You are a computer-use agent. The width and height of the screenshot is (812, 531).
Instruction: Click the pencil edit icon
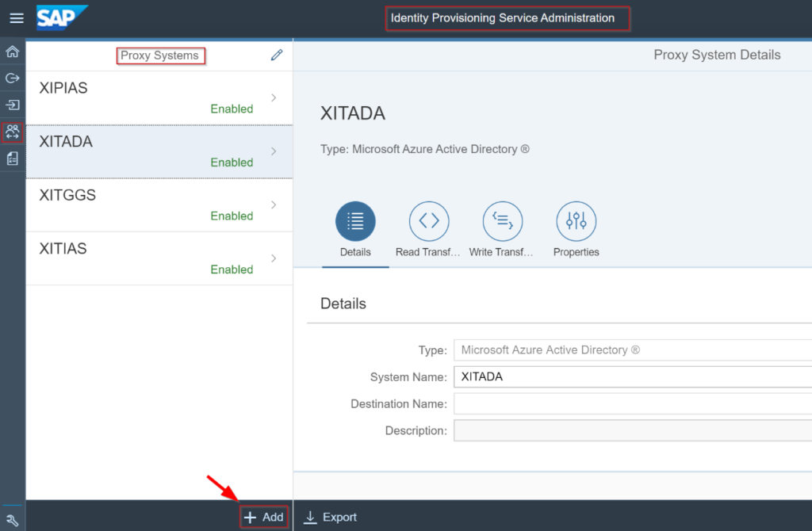(277, 55)
